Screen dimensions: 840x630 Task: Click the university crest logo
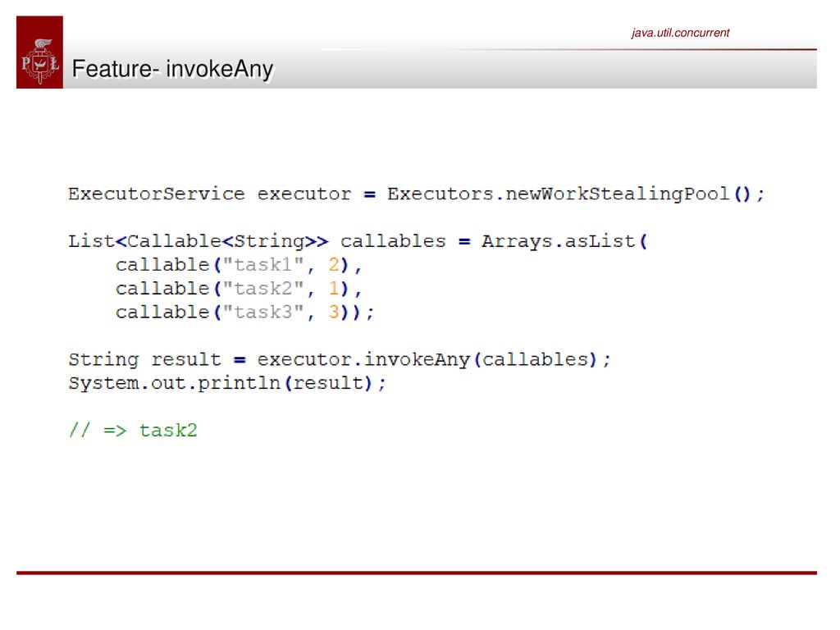pos(39,52)
